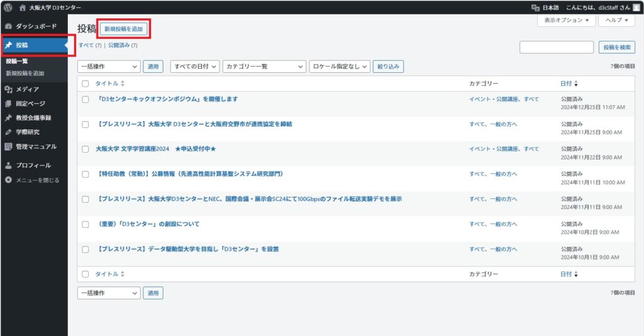Image resolution: width=644 pixels, height=336 pixels.
Task: Open the ロケール指定なし locale dropdown
Action: [x=340, y=67]
